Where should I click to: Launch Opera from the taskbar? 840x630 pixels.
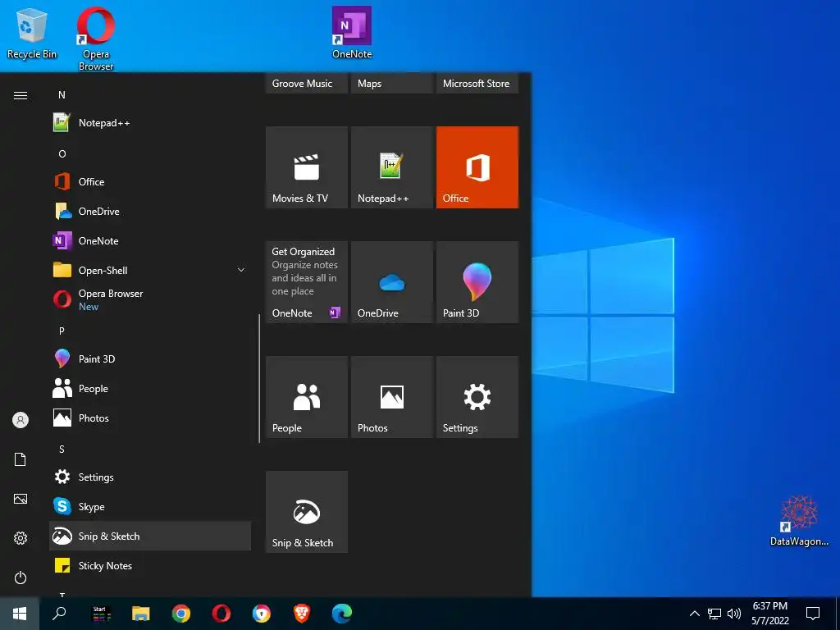click(221, 614)
